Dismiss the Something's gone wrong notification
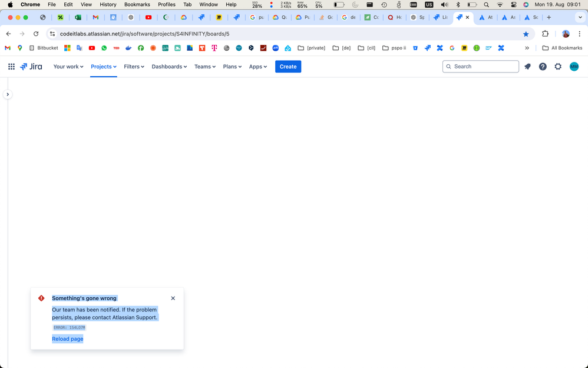The image size is (588, 368). (x=173, y=298)
